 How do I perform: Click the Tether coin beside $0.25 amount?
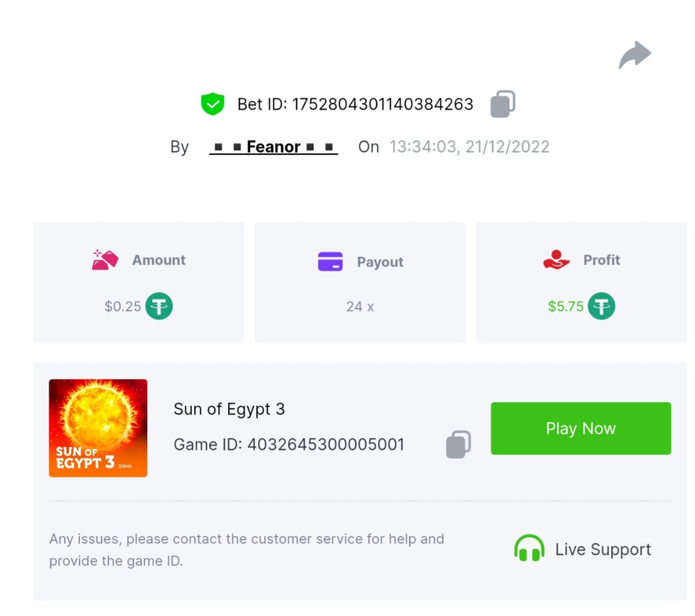(159, 306)
